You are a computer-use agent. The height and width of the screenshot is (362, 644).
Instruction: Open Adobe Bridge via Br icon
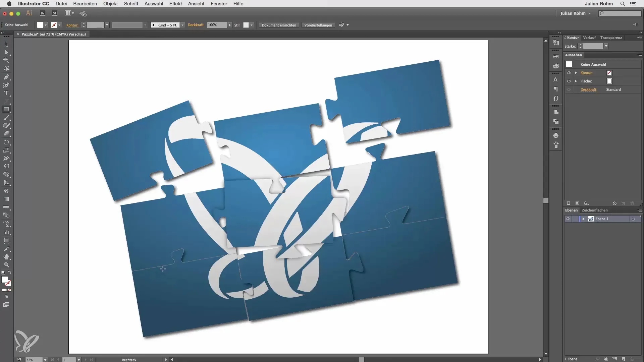43,13
